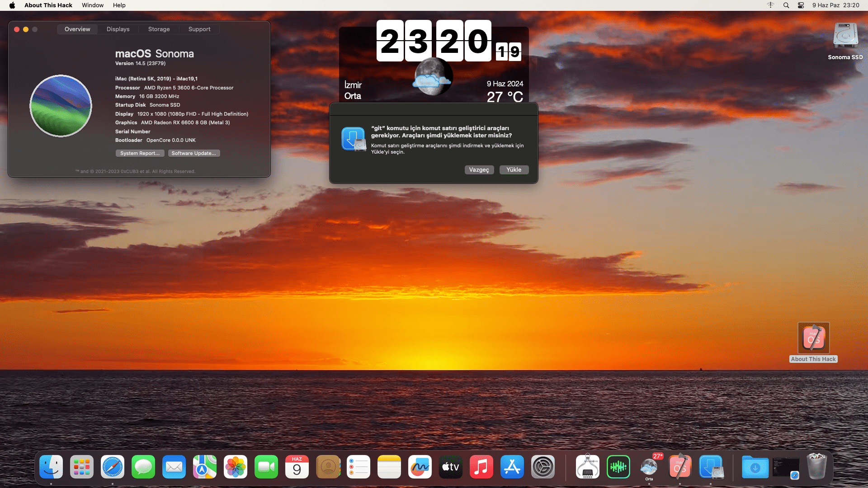Open the Help menu
The width and height of the screenshot is (868, 488).
(119, 5)
